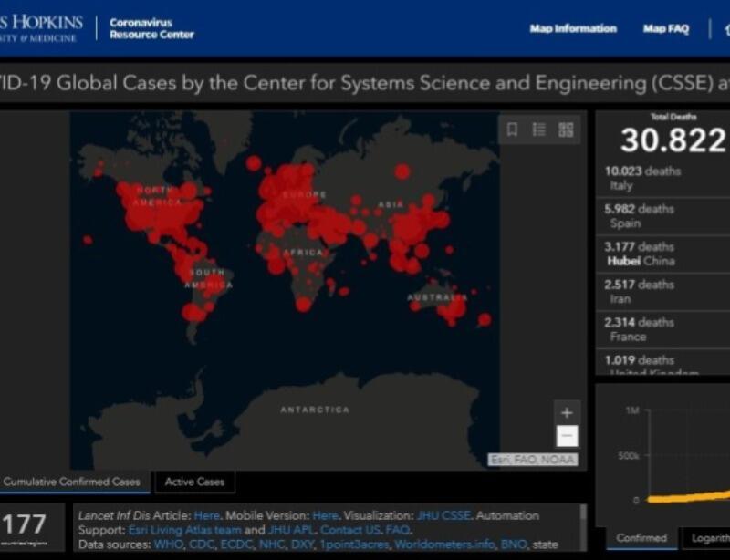This screenshot has height=560, width=730.
Task: Click the home icon in header
Action: [725, 29]
